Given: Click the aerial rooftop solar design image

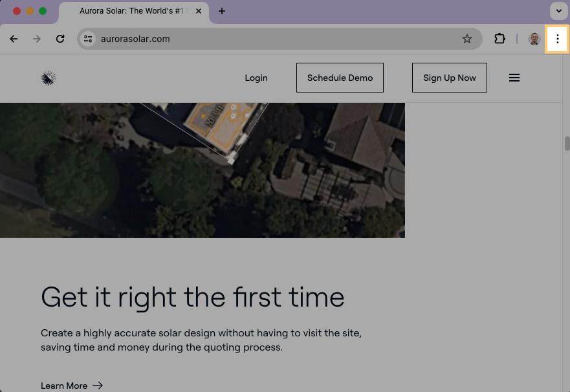Looking at the screenshot, I should click(x=203, y=168).
